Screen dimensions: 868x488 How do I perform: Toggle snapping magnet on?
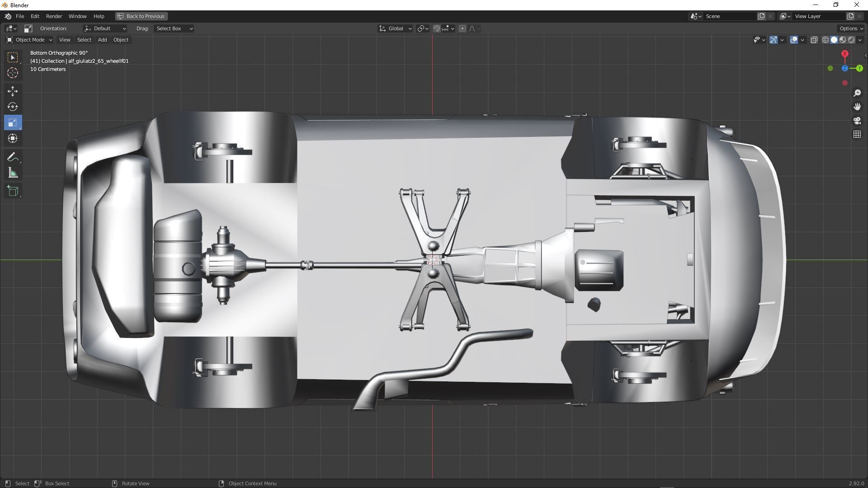(436, 28)
